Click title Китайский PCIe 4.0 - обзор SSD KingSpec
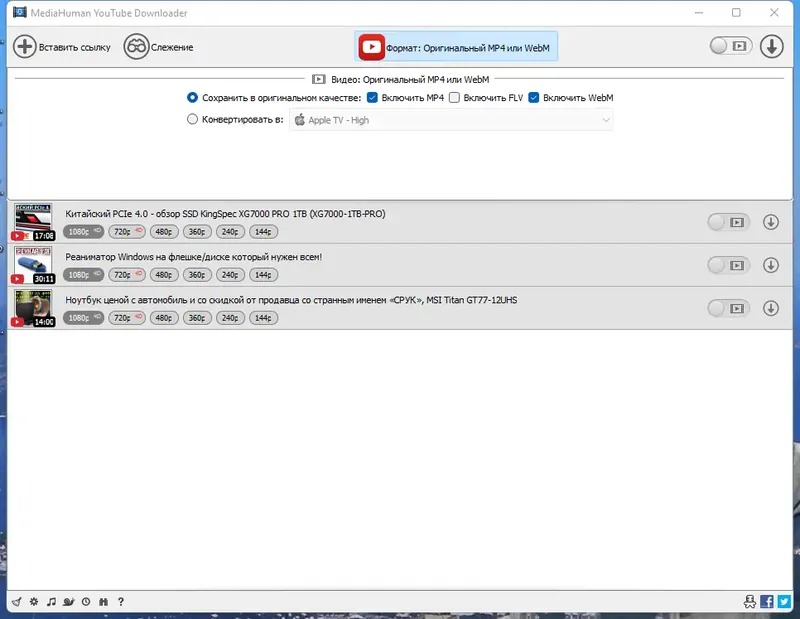This screenshot has width=800, height=619. (x=225, y=214)
